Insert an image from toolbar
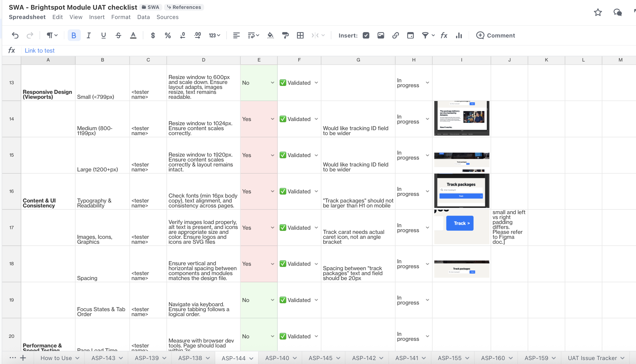Viewport: 636px width, 364px height. pos(381,36)
